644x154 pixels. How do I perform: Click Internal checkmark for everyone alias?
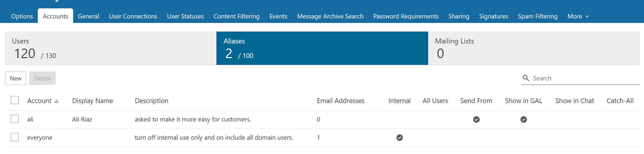point(400,138)
